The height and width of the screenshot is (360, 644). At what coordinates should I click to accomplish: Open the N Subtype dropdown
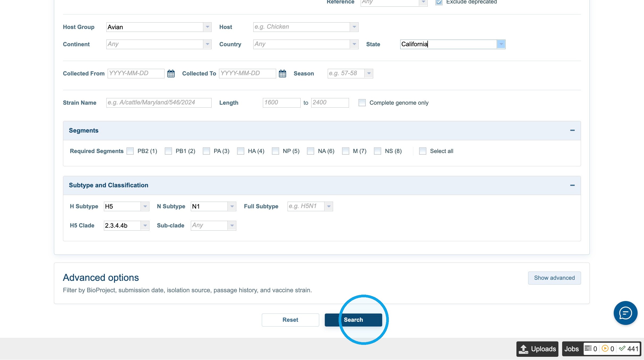232,206
